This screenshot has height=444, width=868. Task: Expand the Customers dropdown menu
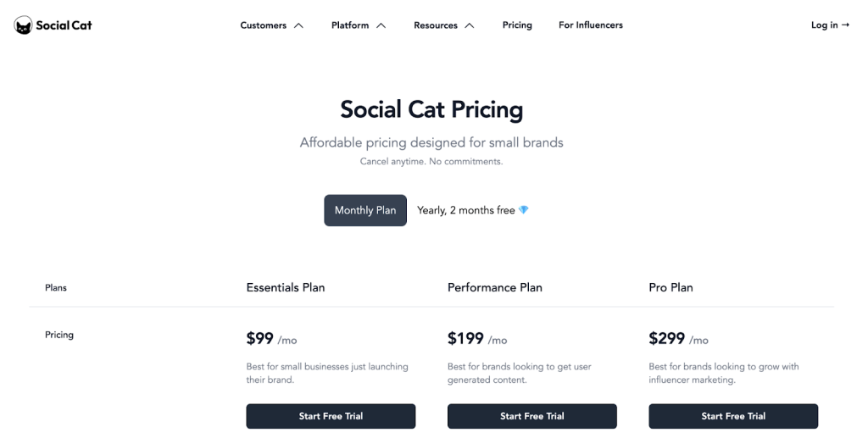(x=264, y=25)
